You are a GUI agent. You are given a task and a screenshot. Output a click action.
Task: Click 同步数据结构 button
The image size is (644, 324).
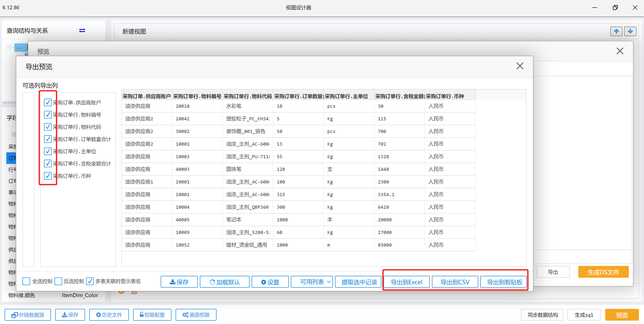pyautogui.click(x=542, y=315)
